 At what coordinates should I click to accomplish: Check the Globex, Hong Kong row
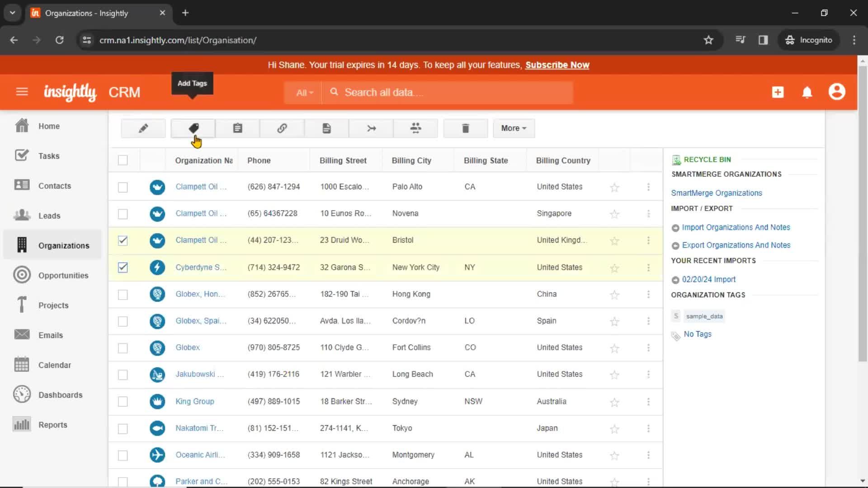coord(123,295)
